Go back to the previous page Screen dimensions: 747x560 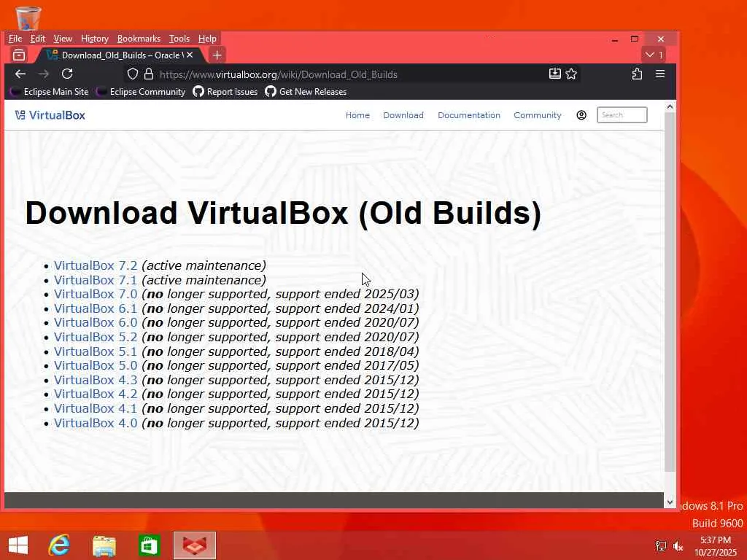pyautogui.click(x=20, y=74)
